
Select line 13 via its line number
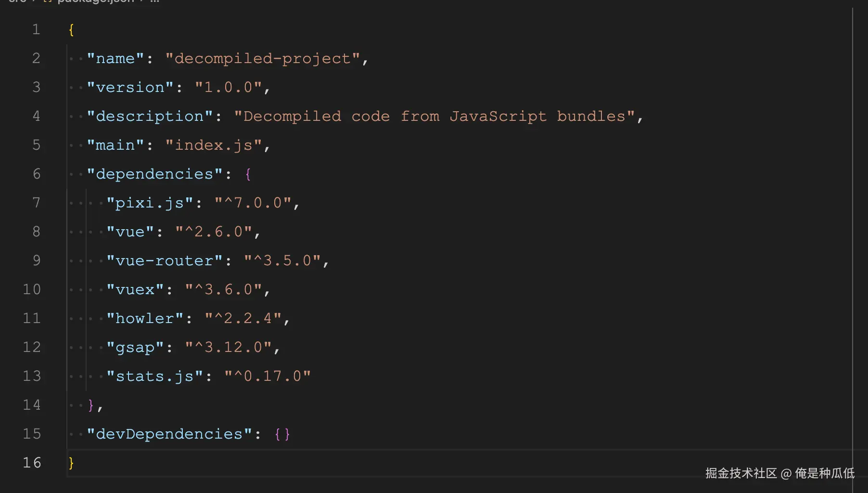click(32, 376)
